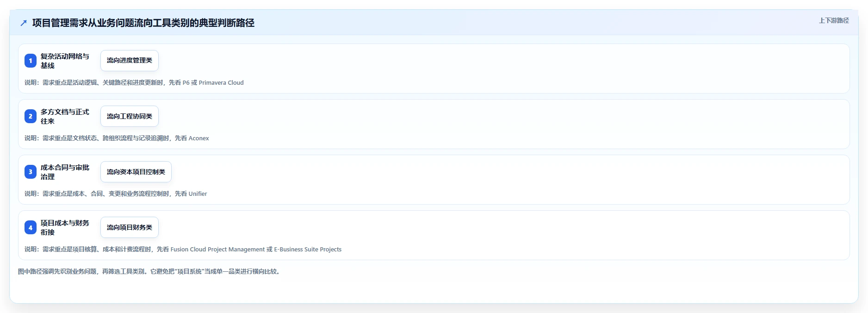
Task: Click the 流向项目财务类 tag
Action: coord(130,227)
